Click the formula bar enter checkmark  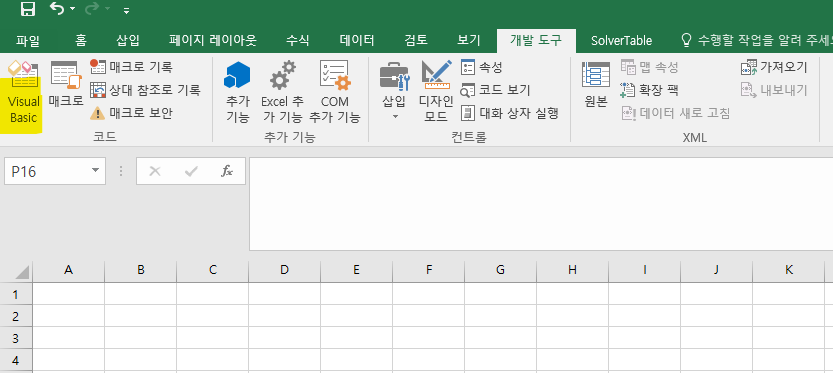[191, 171]
